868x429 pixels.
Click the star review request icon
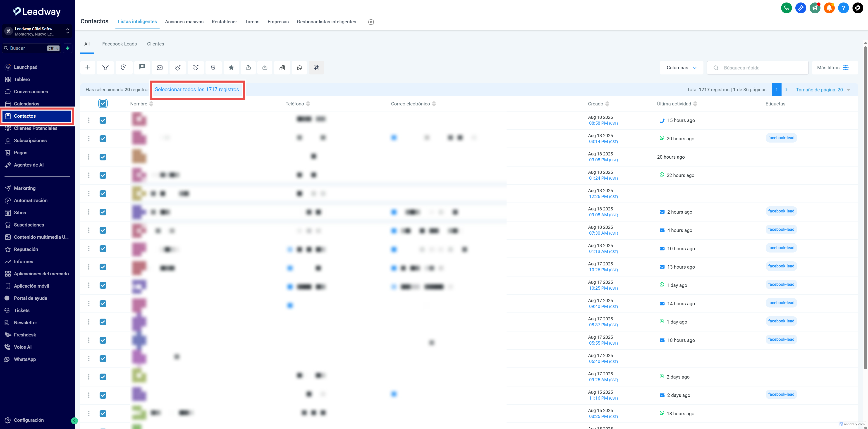[x=231, y=67]
